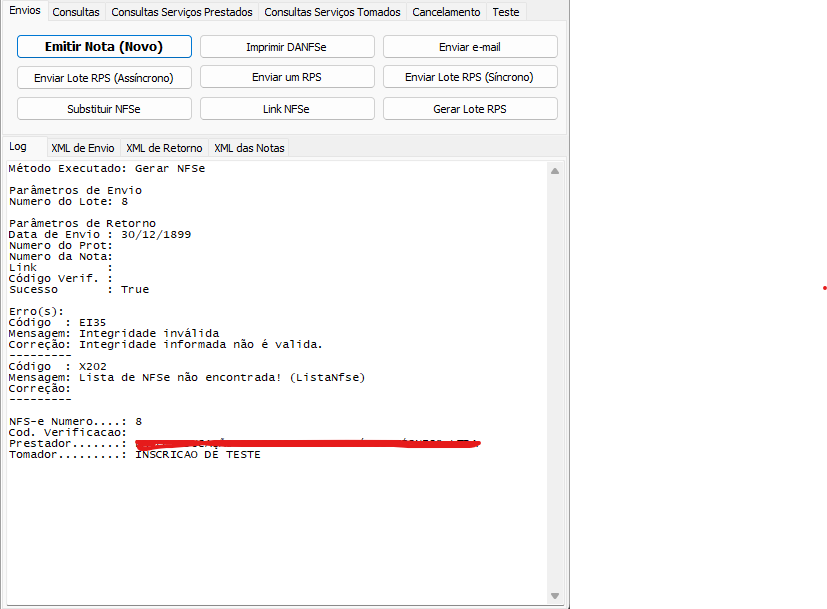Click the log scrollbar up arrow

pyautogui.click(x=555, y=171)
